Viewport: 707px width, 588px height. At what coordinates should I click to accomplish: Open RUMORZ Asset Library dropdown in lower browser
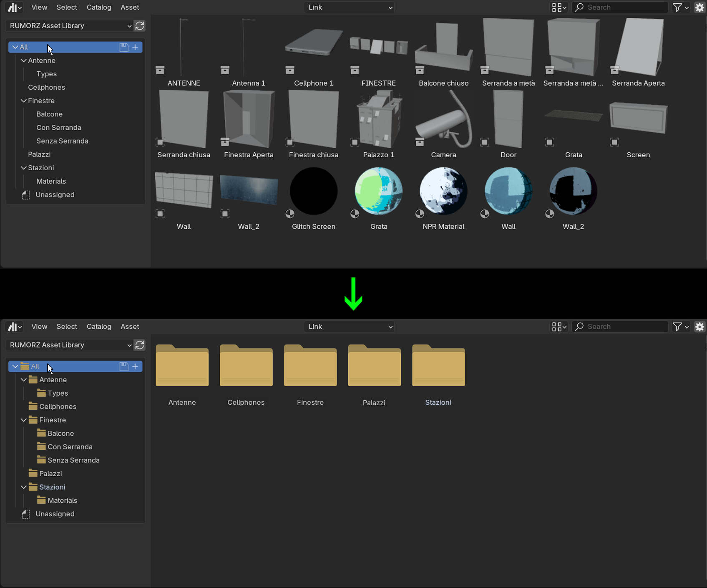click(70, 345)
